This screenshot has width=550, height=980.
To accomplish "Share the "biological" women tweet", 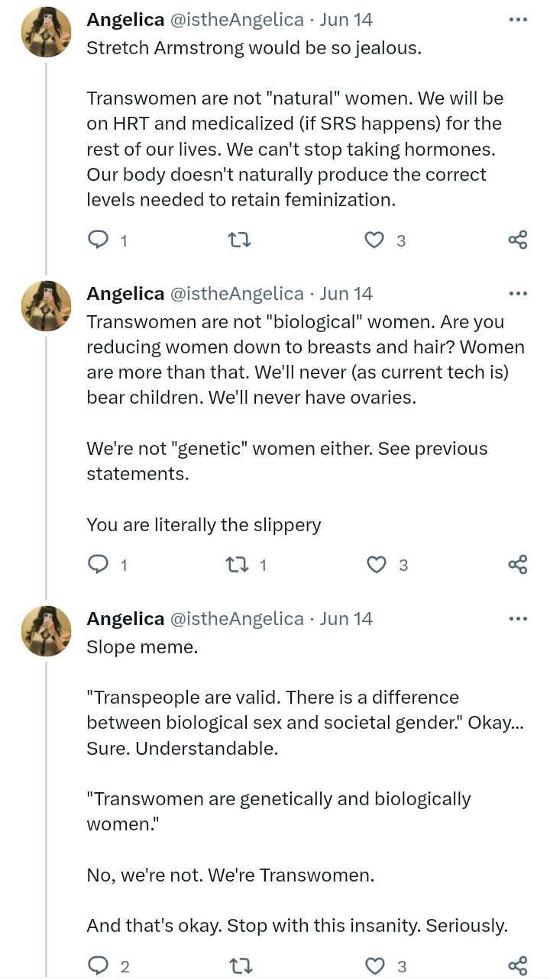I will tap(517, 565).
